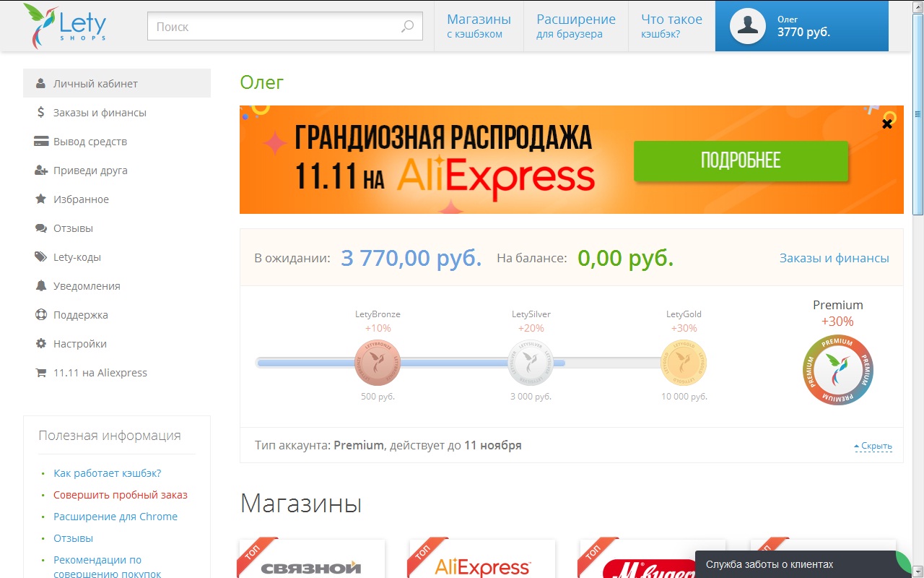
Task: Click the Поиск search field
Action: (x=285, y=27)
